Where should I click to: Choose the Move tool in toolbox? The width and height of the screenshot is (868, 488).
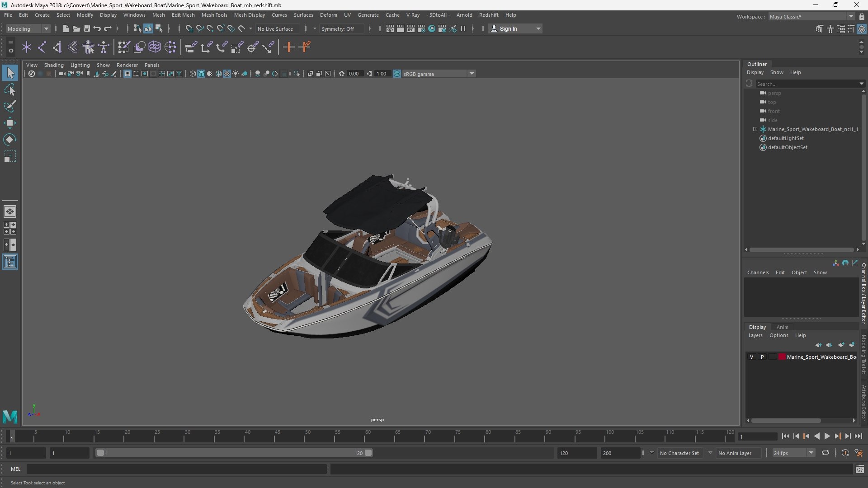click(x=10, y=123)
